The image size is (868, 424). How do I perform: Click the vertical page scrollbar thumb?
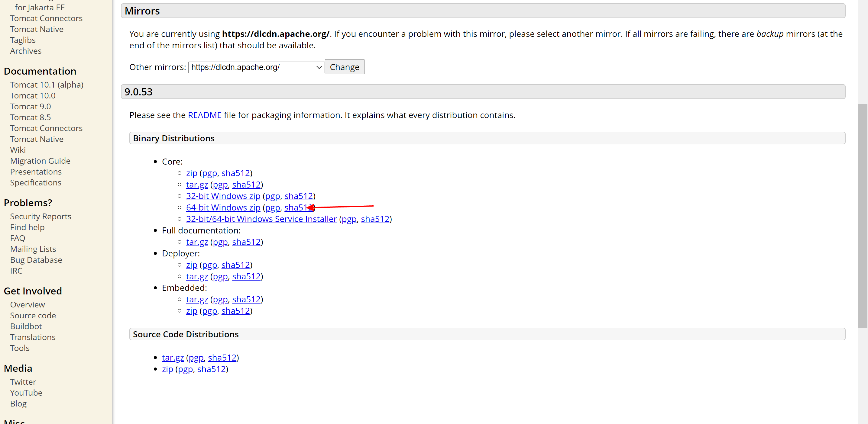pyautogui.click(x=862, y=216)
